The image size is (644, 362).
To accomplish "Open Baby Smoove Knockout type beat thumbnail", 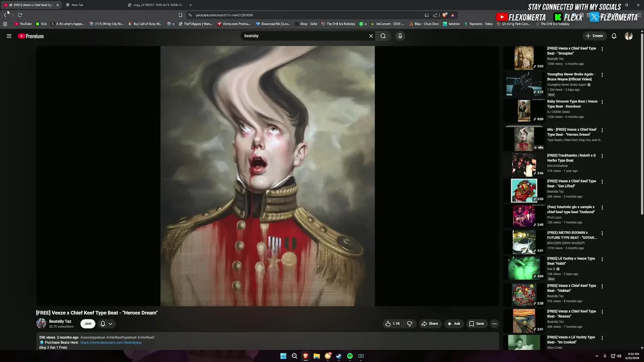I will (524, 111).
